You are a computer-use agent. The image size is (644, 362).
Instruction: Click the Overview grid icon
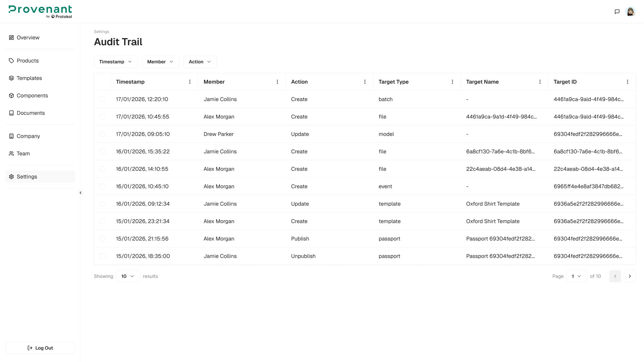click(x=11, y=38)
